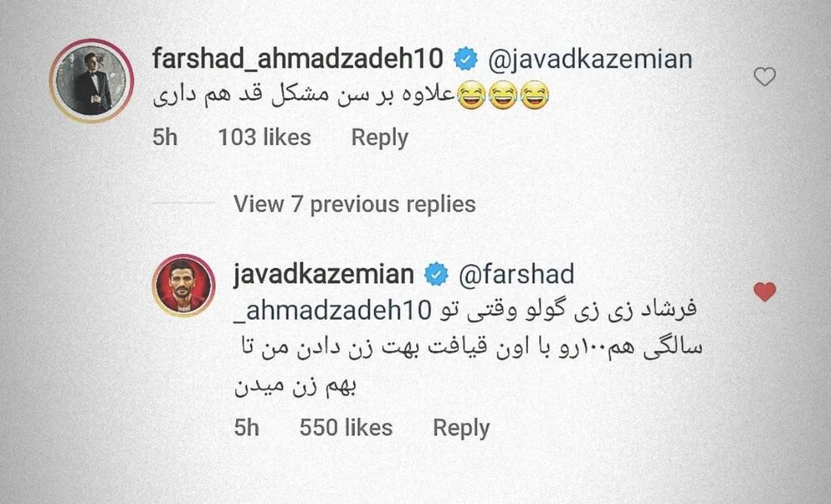Image resolution: width=831 pixels, height=504 pixels.
Task: Open javadkazemian's profile picture story
Action: 184,286
